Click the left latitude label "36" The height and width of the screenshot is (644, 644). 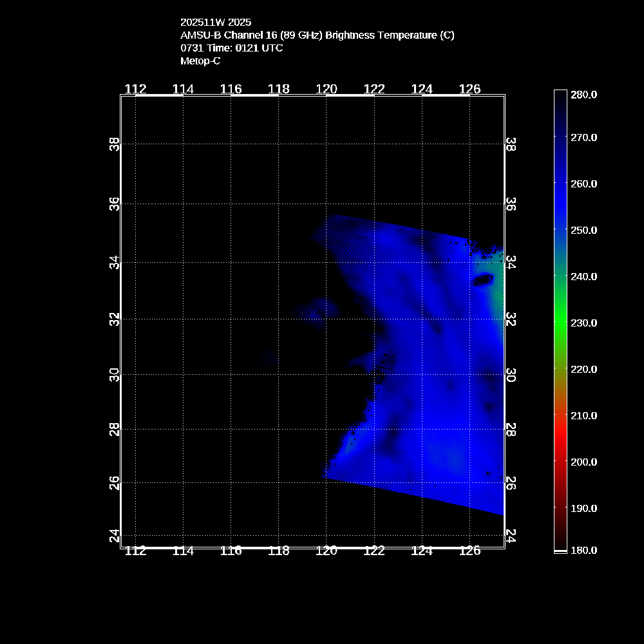[115, 204]
